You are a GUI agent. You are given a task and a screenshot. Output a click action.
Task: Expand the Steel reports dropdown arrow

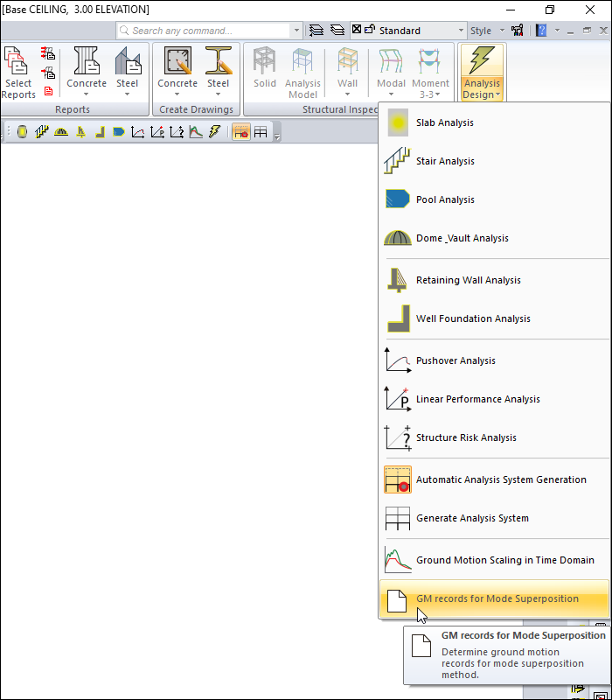[x=127, y=94]
